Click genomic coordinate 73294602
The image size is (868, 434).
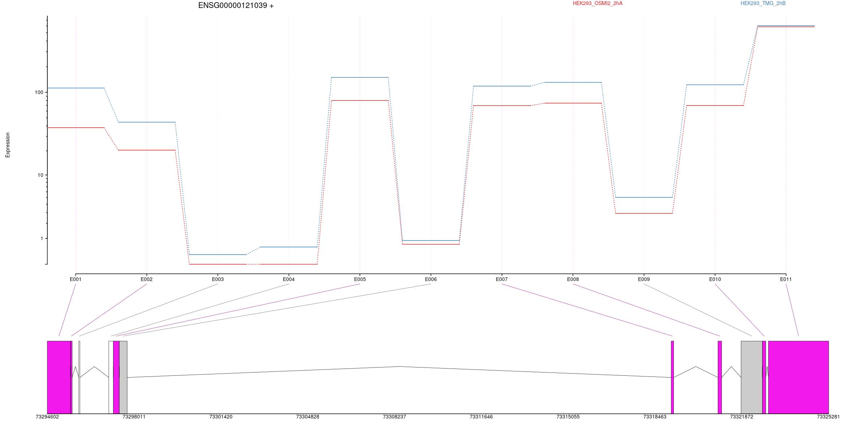point(47,417)
